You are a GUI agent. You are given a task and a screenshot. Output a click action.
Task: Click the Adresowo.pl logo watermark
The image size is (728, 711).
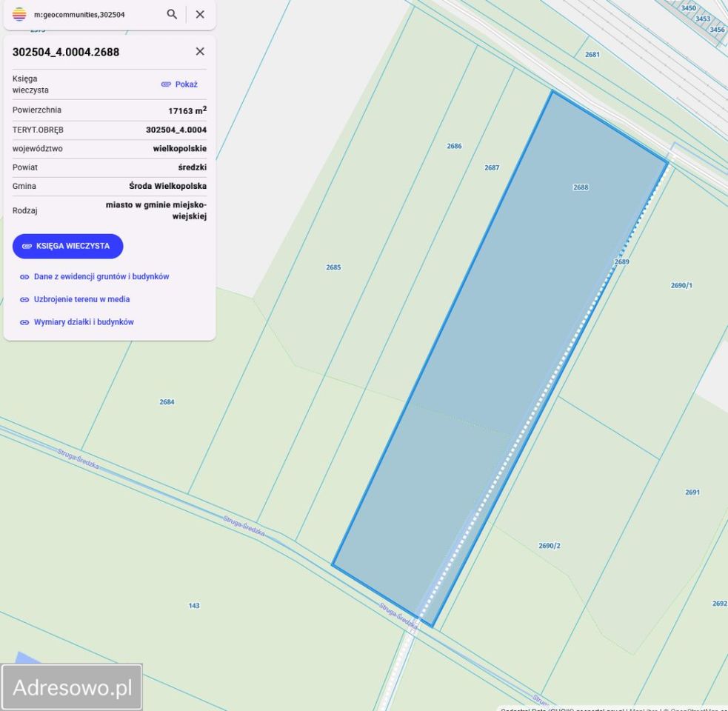[x=72, y=687]
